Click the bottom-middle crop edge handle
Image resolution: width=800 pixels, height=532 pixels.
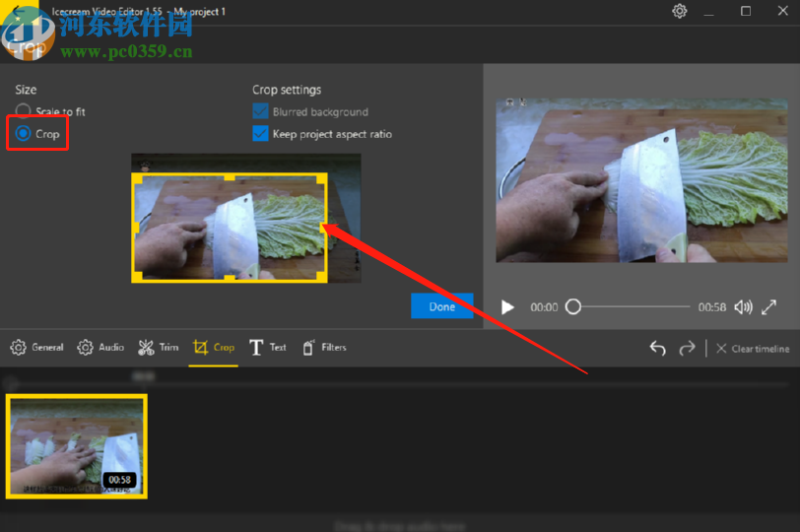pos(230,279)
